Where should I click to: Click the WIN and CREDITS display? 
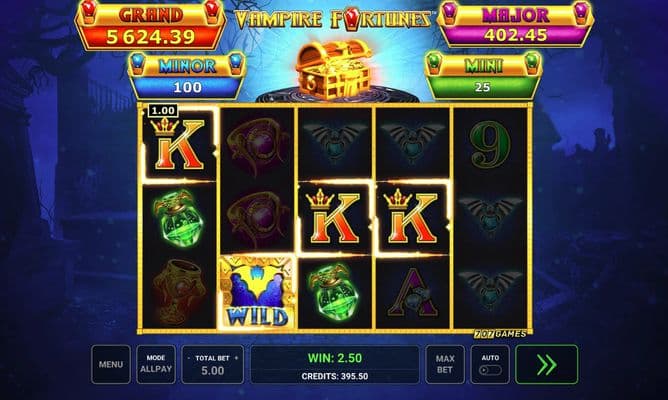coord(335,364)
